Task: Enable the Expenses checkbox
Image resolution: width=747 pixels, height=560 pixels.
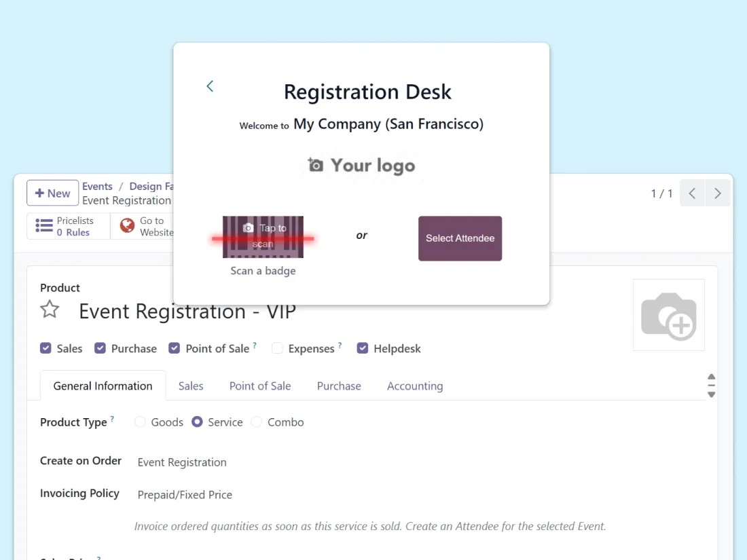Action: pos(277,348)
